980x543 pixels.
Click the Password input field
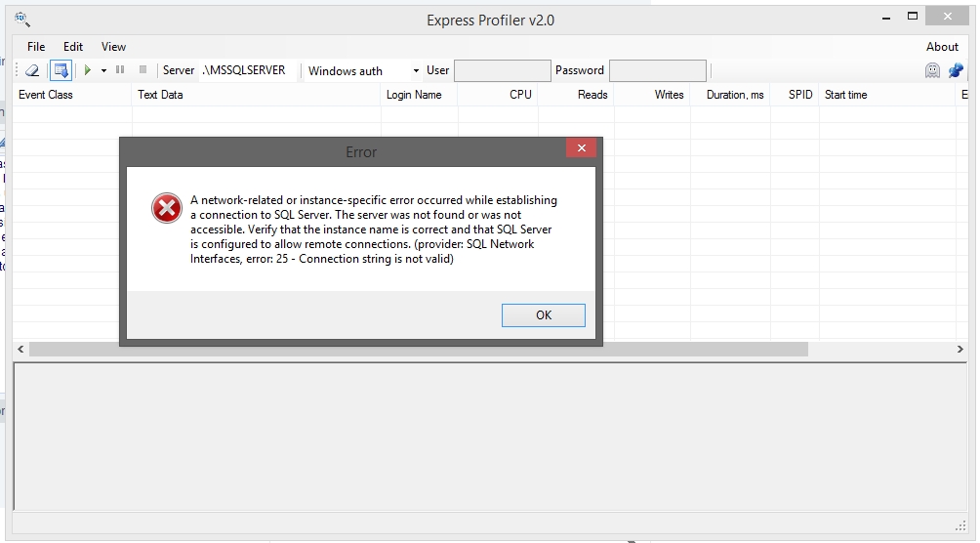(658, 70)
